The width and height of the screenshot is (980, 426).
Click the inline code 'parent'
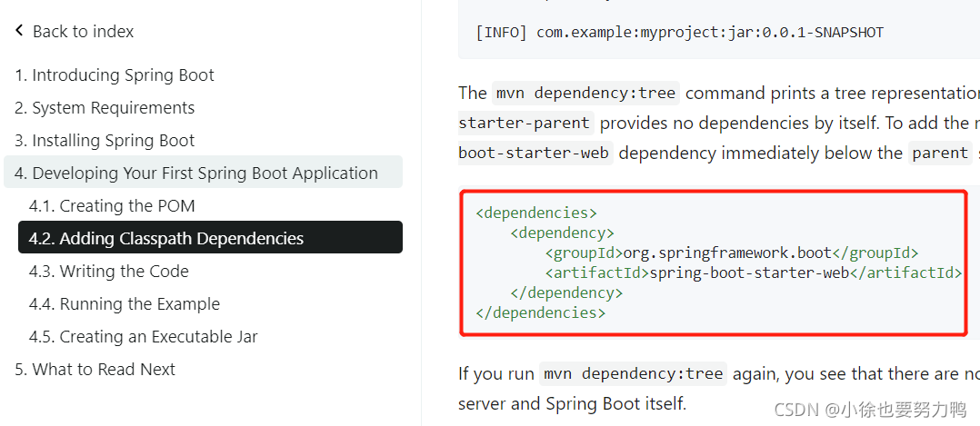941,153
